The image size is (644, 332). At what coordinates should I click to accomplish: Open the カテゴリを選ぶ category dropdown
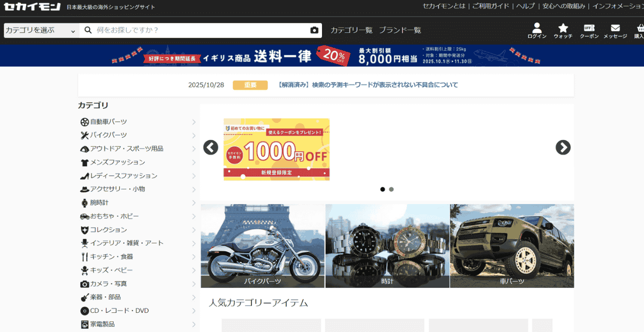[41, 30]
